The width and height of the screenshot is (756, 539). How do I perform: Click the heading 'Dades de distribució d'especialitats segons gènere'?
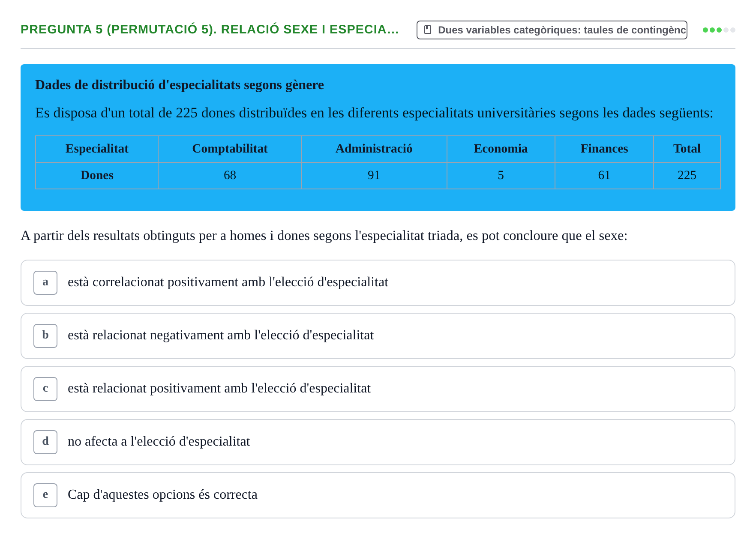click(x=180, y=85)
